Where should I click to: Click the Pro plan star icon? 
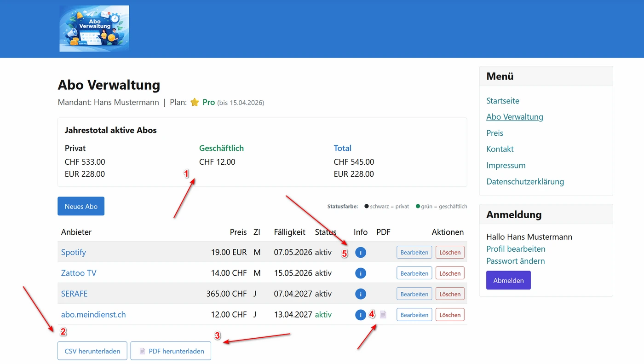coord(195,102)
